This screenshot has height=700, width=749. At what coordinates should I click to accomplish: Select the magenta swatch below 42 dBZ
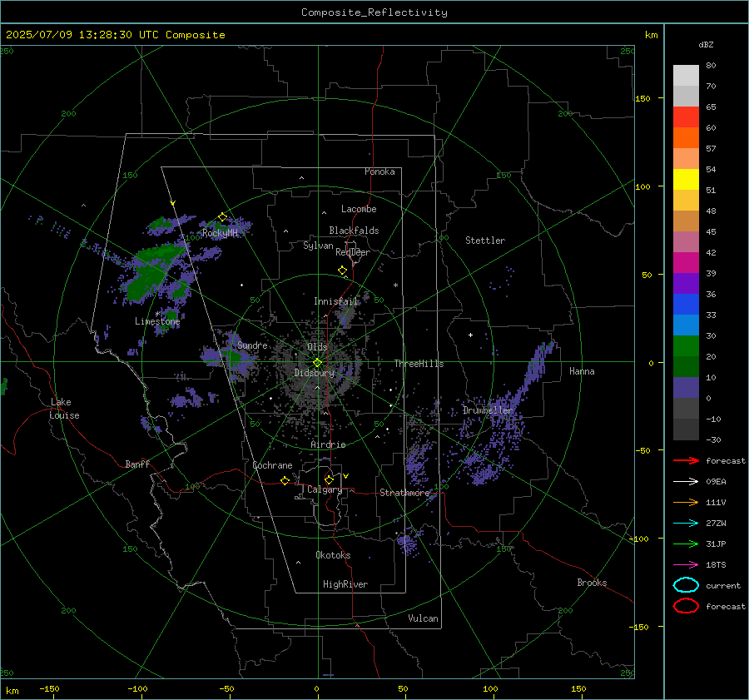tap(686, 262)
